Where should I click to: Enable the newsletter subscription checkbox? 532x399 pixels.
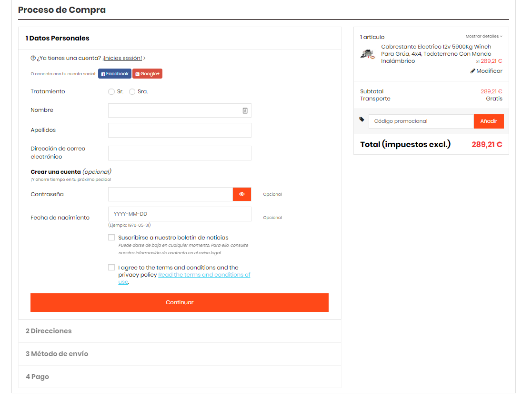click(111, 238)
